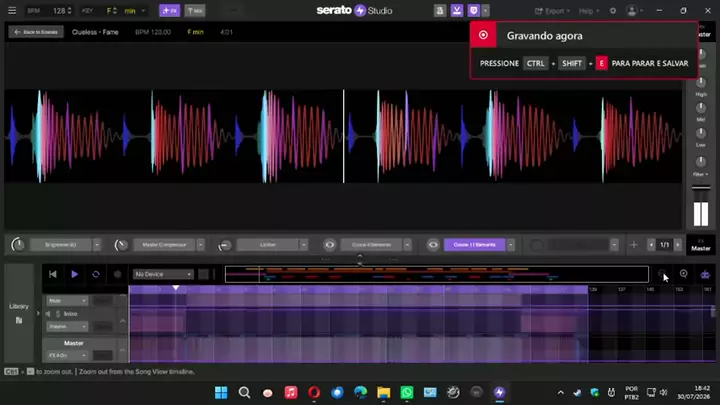Click the purple add FX button
The width and height of the screenshot is (720, 405).
coord(169,11)
